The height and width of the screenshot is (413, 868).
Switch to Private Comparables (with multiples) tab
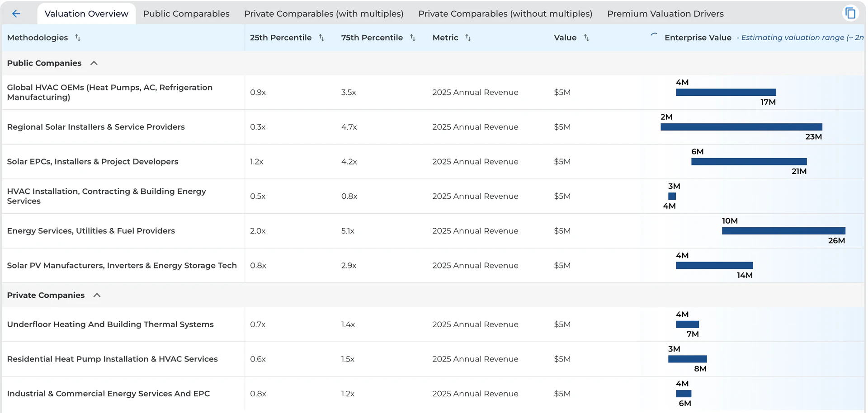[324, 14]
